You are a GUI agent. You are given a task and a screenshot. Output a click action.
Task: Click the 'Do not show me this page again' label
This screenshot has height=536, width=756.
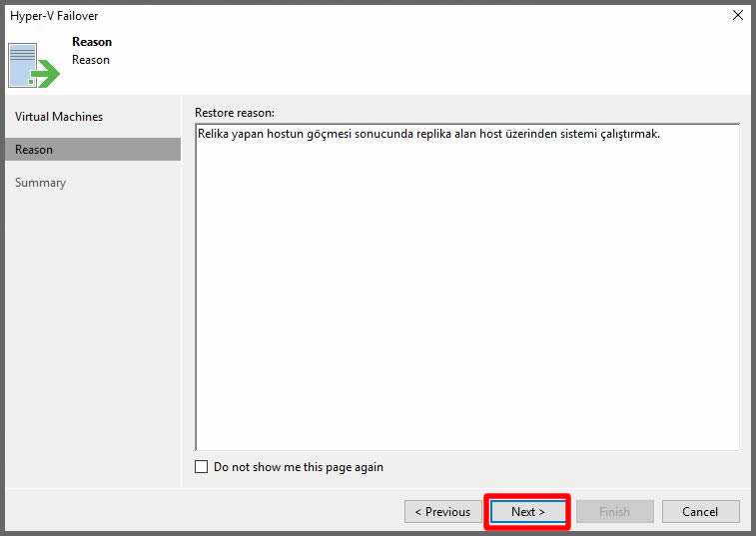tap(298, 467)
